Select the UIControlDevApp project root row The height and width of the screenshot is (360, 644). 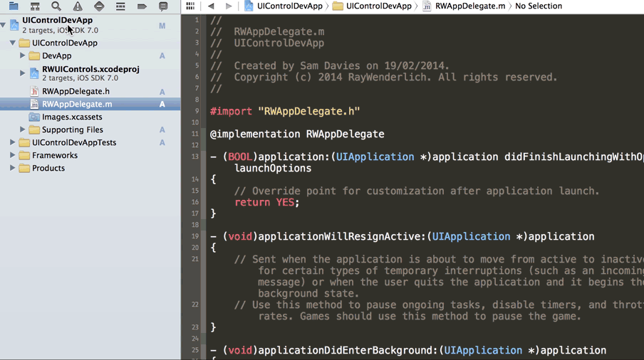tap(90, 25)
